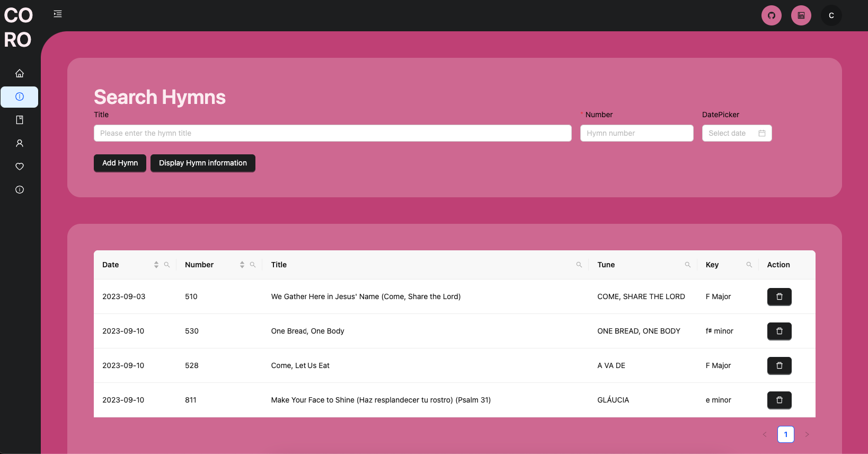
Task: Sort the table by Number column
Action: coord(242,265)
